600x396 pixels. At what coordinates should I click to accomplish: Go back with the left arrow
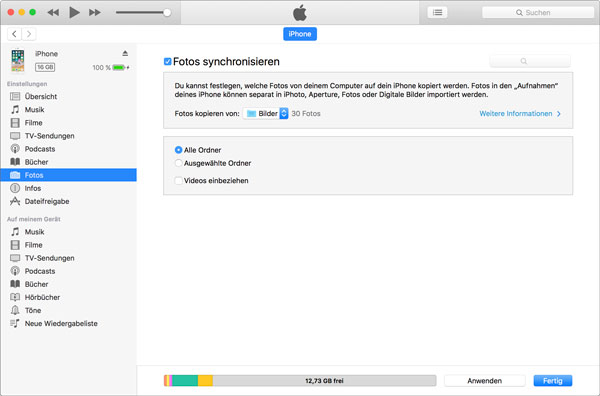coord(15,34)
